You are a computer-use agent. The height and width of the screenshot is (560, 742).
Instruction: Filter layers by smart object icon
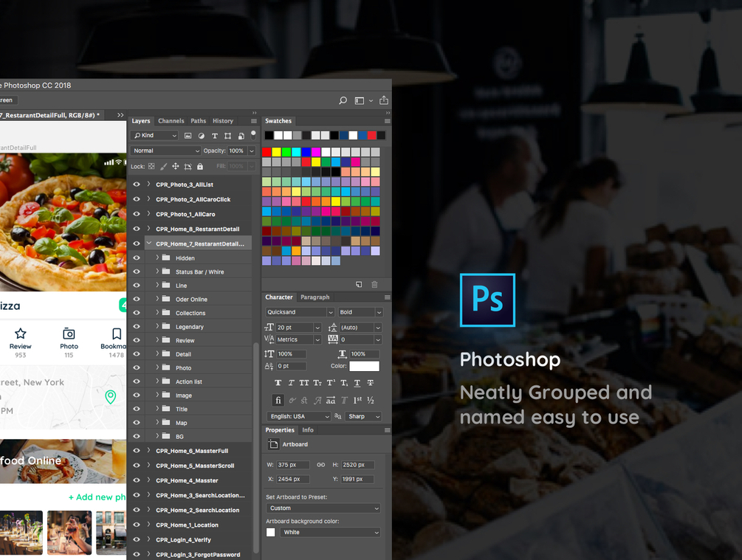click(241, 136)
